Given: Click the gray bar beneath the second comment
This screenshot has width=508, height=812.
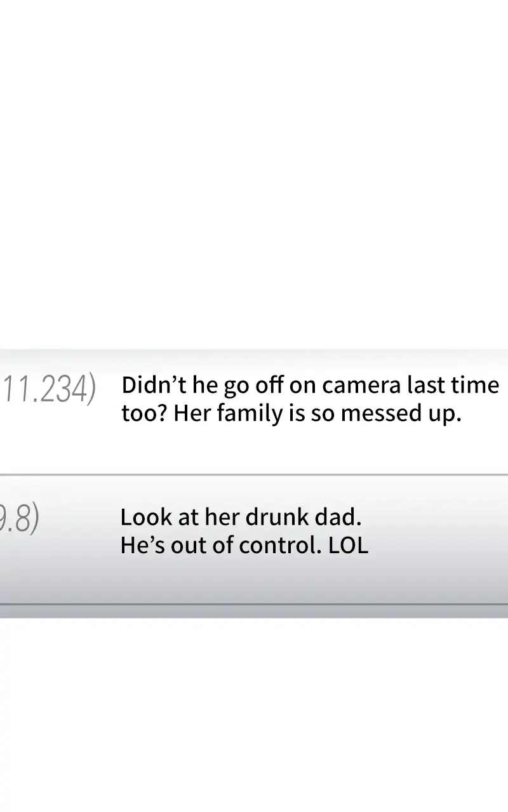Looking at the screenshot, I should (254, 611).
